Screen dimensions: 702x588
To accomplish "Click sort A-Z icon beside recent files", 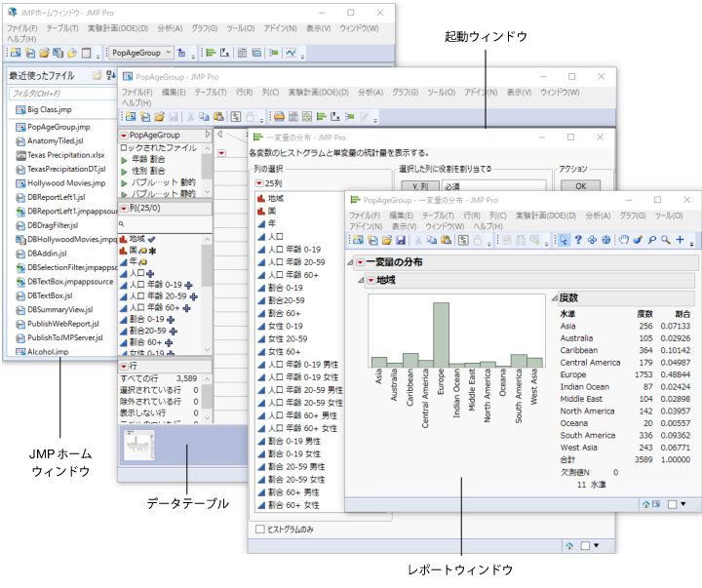I will (x=110, y=75).
